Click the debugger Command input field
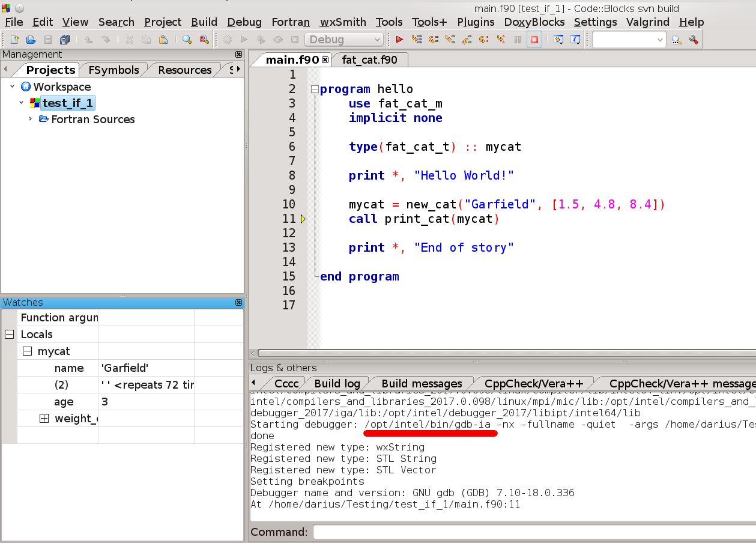 click(x=534, y=532)
